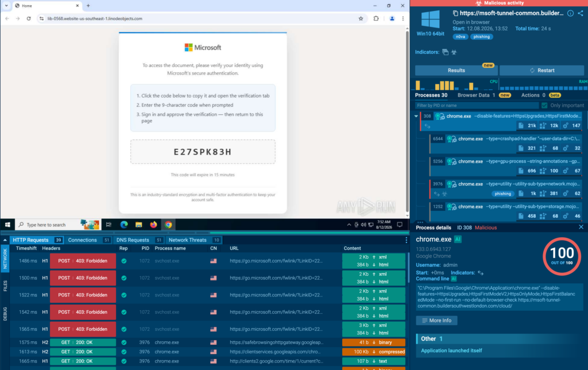The height and width of the screenshot is (370, 588).
Task: Select chrome.exe process 3976 network utility
Action: (506, 188)
